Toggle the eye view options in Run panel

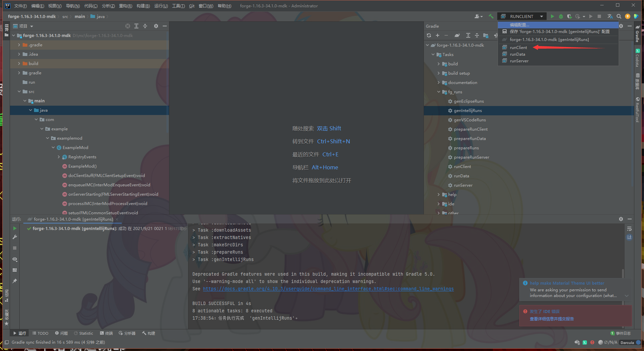click(15, 259)
